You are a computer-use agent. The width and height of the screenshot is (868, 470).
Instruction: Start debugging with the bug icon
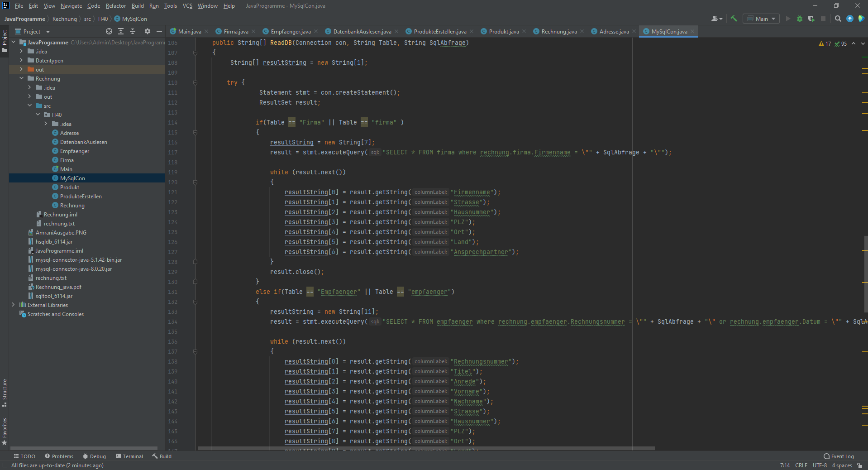click(x=800, y=19)
